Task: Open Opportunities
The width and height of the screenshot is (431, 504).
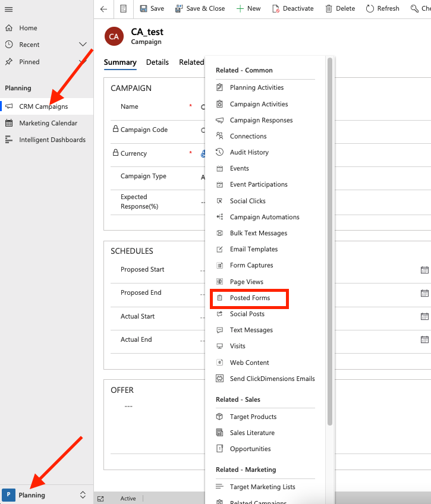Action: coord(250,449)
